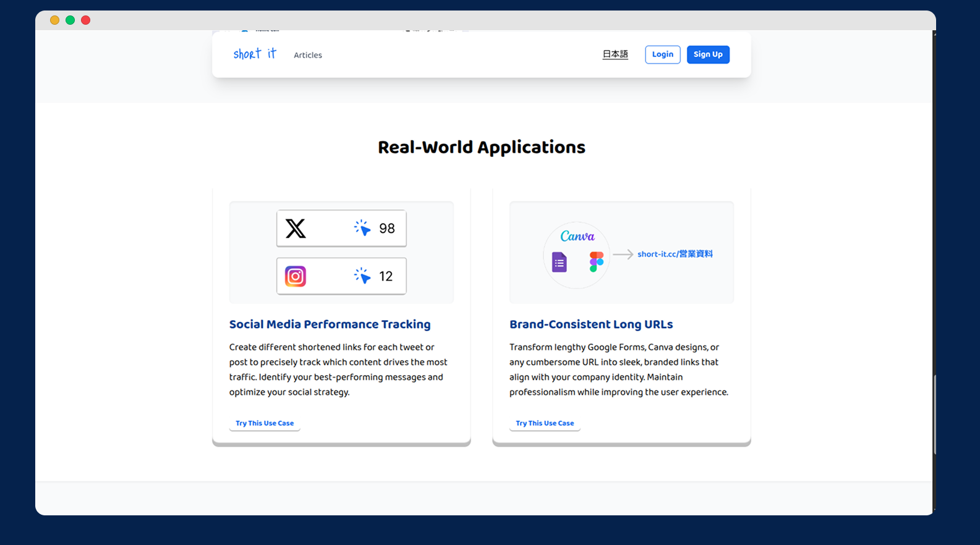Screen dimensions: 980x545
Task: Click the Login button
Action: [x=662, y=54]
